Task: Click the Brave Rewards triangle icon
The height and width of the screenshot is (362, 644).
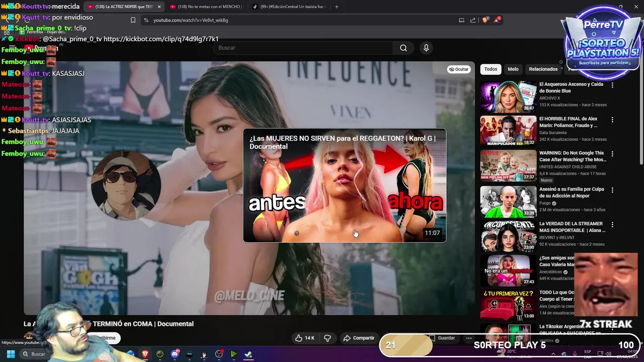Action: click(x=497, y=20)
